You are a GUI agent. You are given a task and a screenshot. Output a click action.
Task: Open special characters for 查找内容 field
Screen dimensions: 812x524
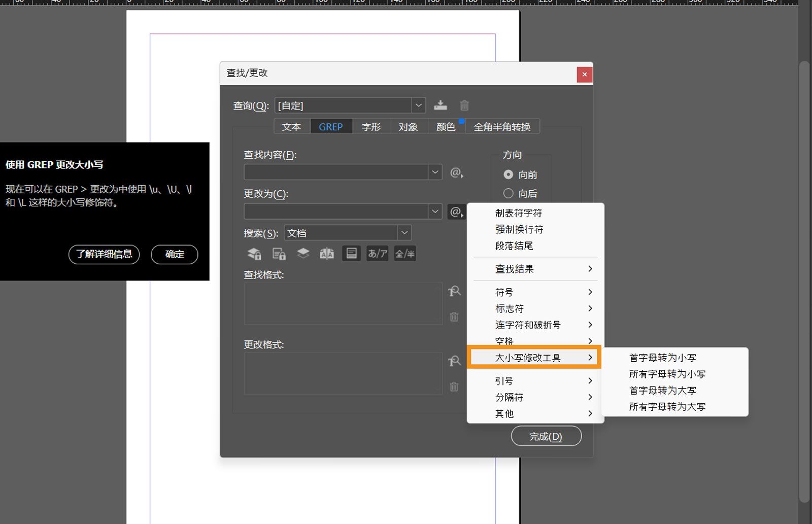(456, 173)
